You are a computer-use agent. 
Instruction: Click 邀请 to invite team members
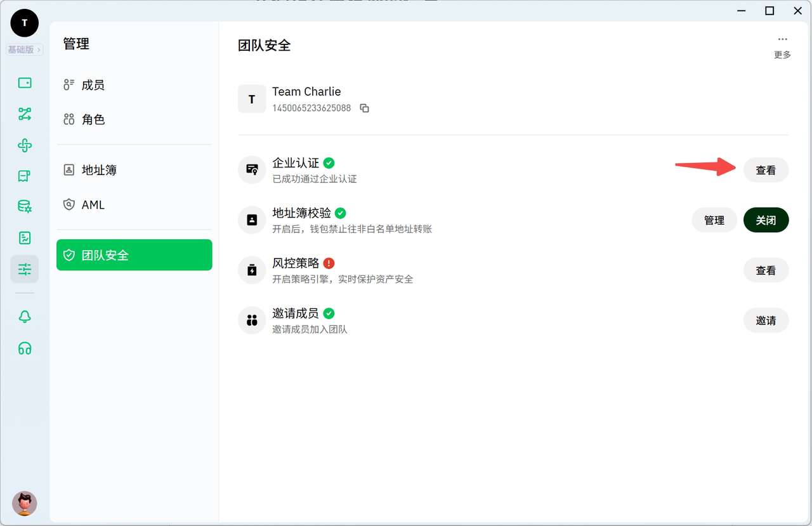pos(766,320)
